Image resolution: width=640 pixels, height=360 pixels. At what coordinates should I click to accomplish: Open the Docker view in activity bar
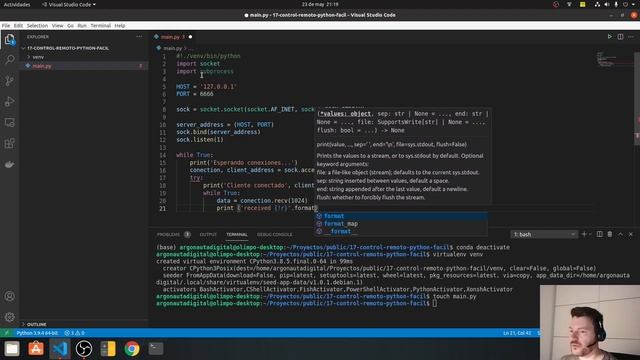point(10,164)
